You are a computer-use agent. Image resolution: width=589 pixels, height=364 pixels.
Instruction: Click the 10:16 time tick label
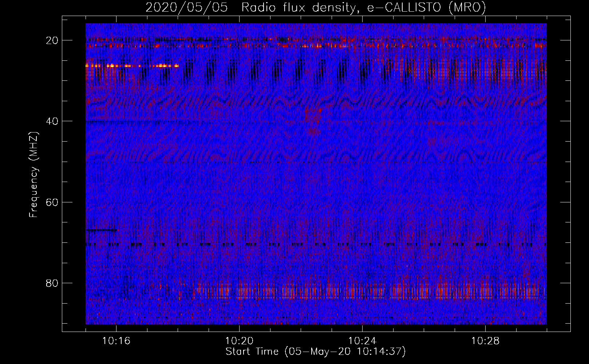116,341
